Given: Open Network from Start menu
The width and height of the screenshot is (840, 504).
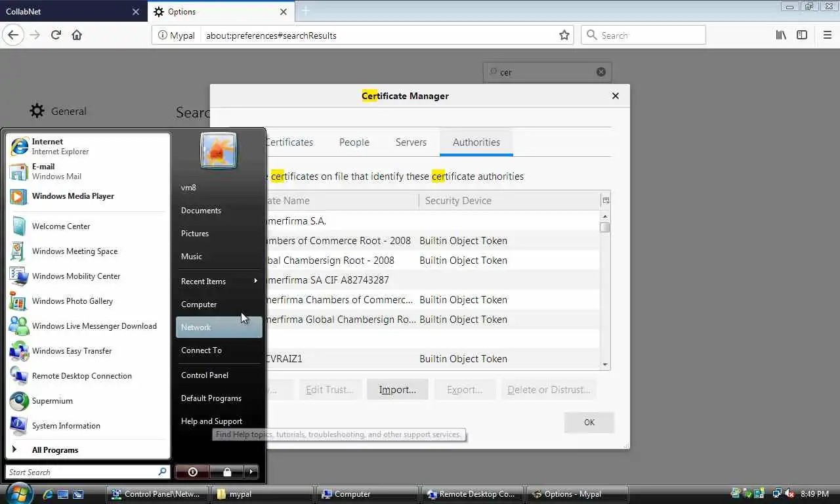Looking at the screenshot, I should coord(219,327).
